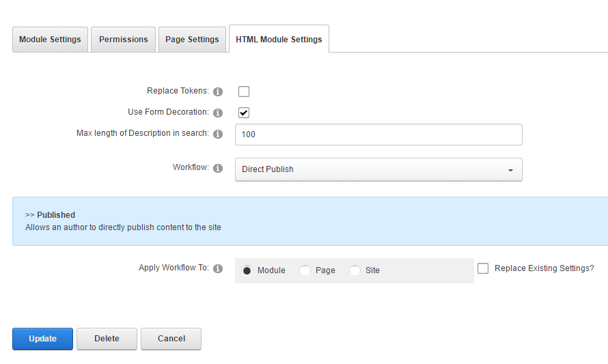This screenshot has width=608, height=364.
Task: Click the Max length of Description field
Action: coord(378,135)
